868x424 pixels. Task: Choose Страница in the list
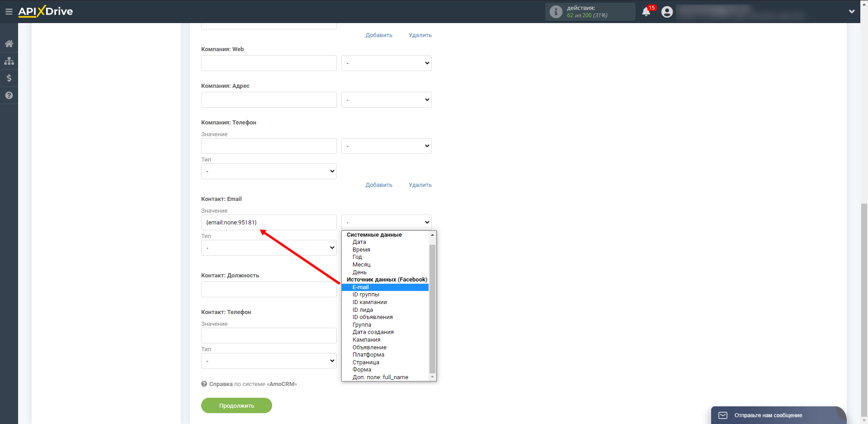tap(385, 362)
